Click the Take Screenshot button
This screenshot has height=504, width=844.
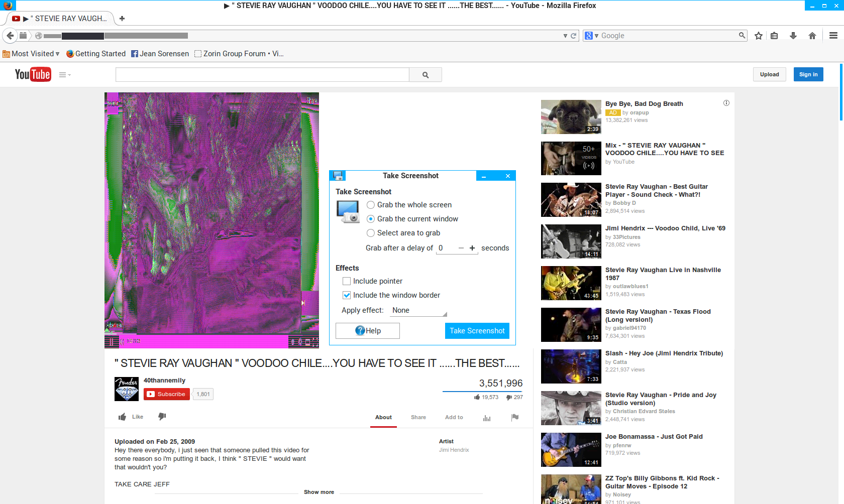[477, 331]
